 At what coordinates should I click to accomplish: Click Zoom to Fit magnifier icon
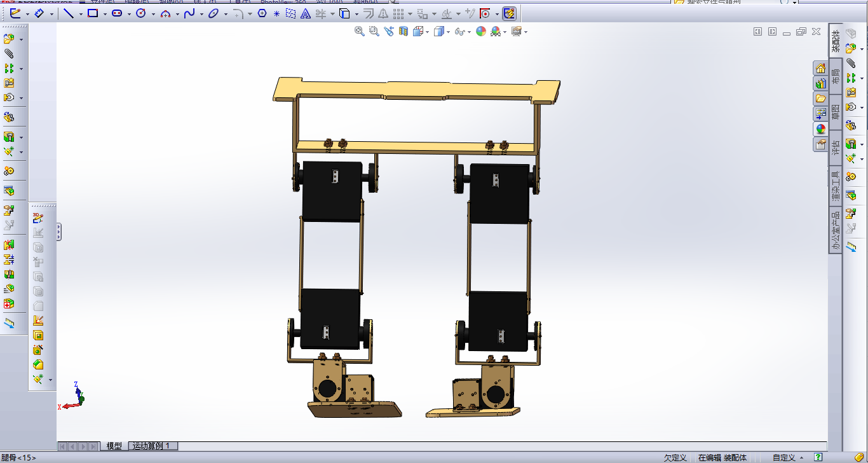point(360,31)
